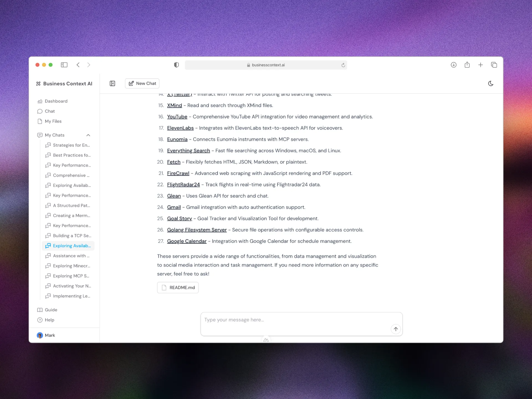Click the Business Context AI logo
Screen dimensions: 532x399
(x=64, y=84)
